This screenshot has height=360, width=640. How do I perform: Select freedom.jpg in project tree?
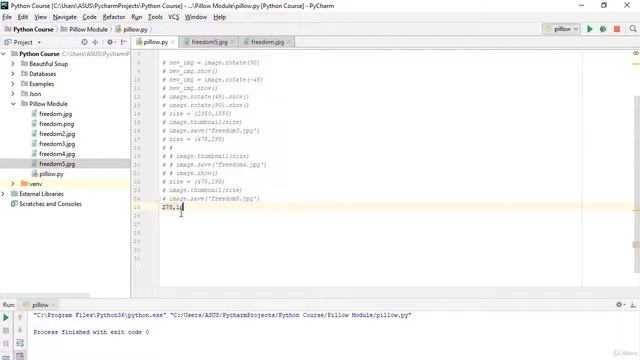(x=56, y=114)
